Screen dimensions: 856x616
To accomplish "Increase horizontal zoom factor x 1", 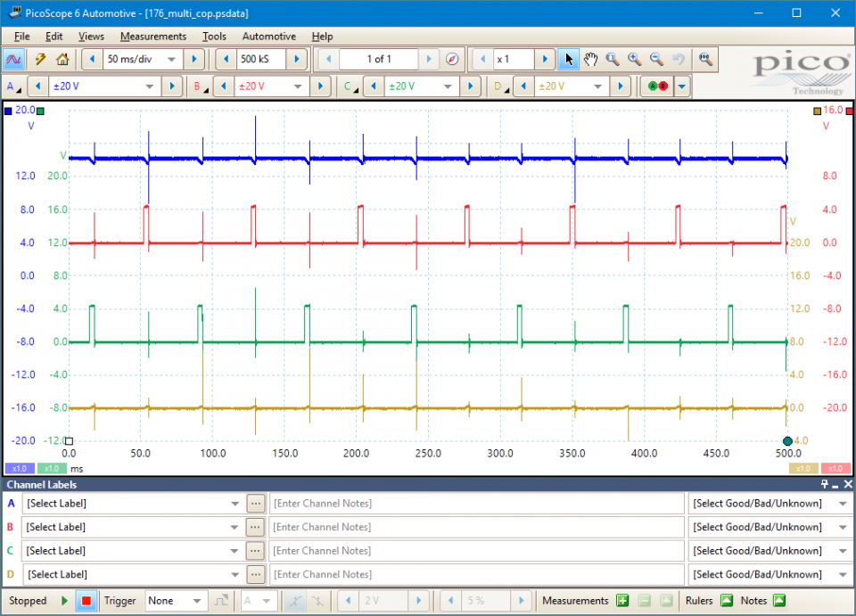I will [x=544, y=59].
